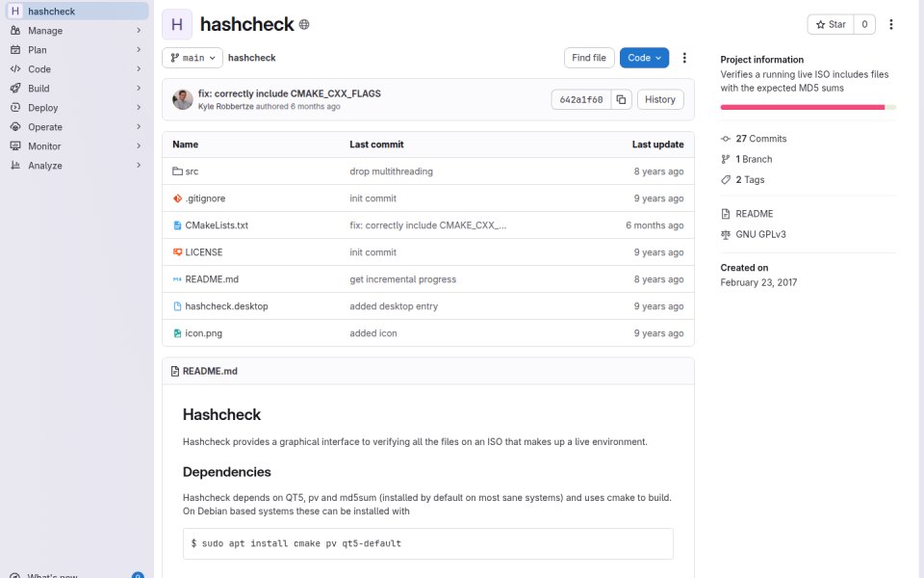The width and height of the screenshot is (924, 578).
Task: Click the Commits icon in project information
Action: pyautogui.click(x=726, y=139)
